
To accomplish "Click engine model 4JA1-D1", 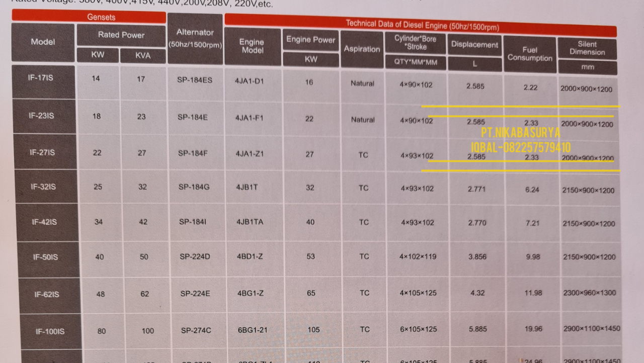I will tap(250, 80).
